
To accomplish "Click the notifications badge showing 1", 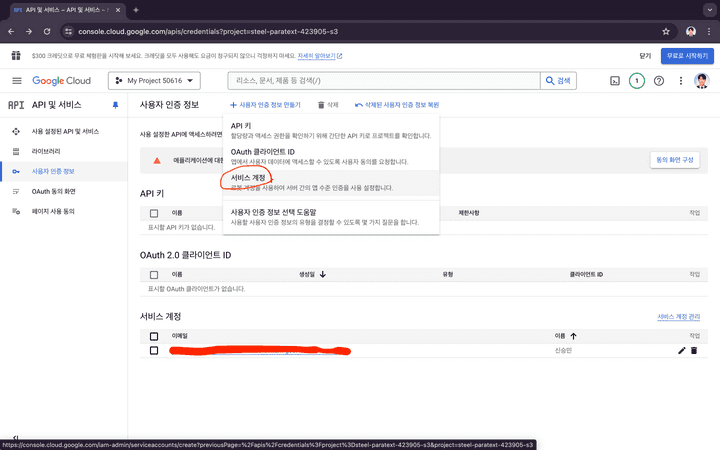I will point(637,80).
